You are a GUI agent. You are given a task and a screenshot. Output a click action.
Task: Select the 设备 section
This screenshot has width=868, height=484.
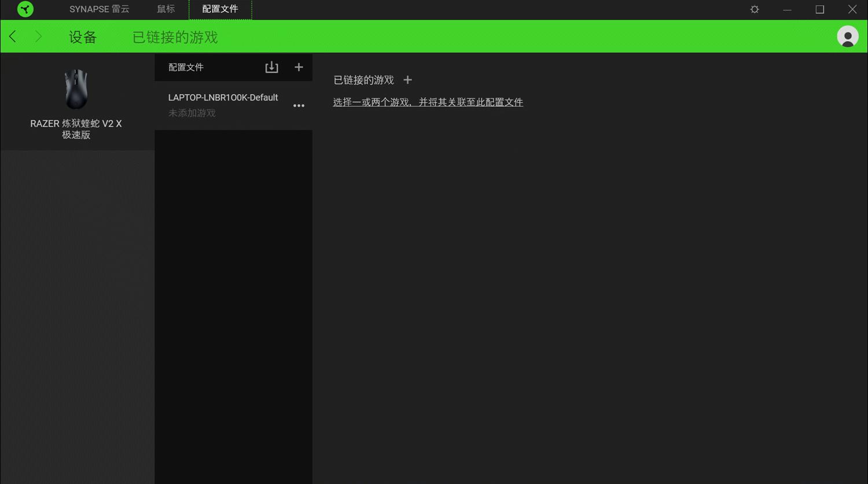(x=82, y=36)
